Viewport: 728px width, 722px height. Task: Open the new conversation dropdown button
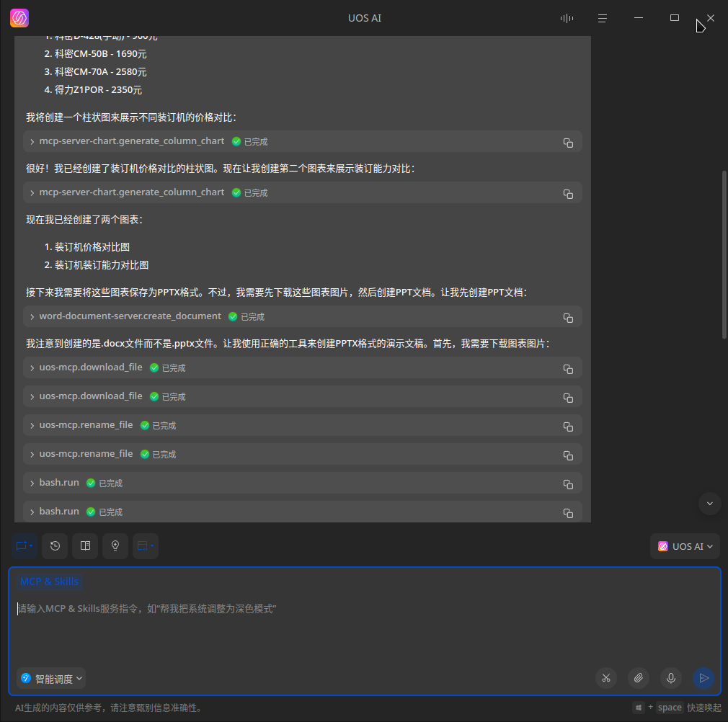click(24, 545)
